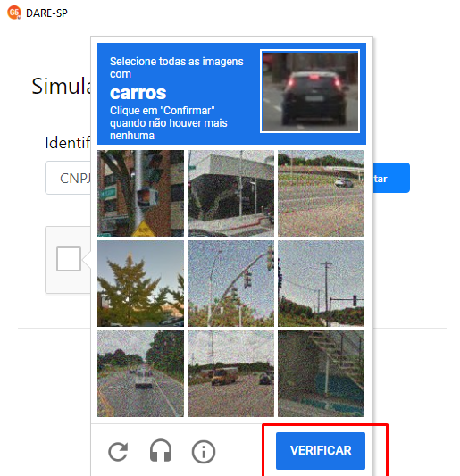Tick the reCAPTCHA checkbox behind the challenge
The height and width of the screenshot is (476, 460).
pos(69,259)
